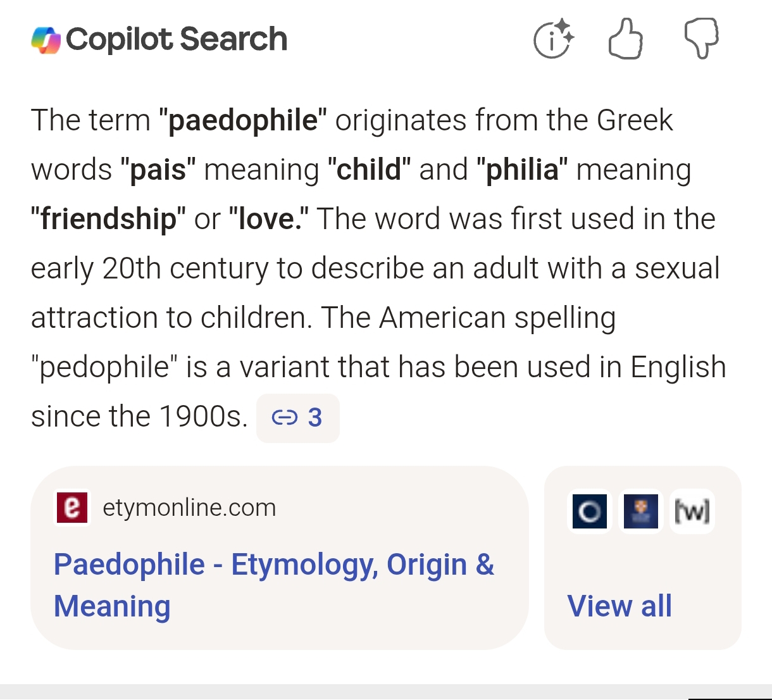
Task: Click the Copilot rainbow logo icon
Action: point(46,40)
